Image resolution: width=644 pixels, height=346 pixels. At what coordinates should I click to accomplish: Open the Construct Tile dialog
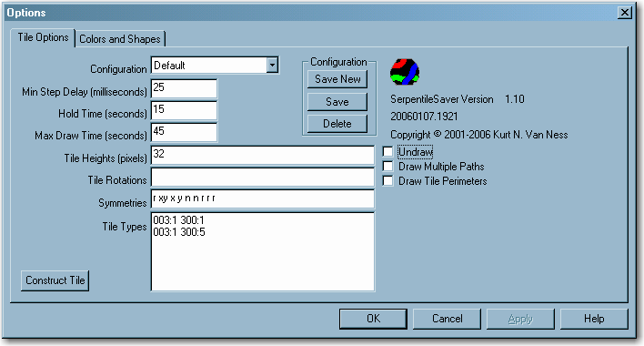click(x=55, y=280)
